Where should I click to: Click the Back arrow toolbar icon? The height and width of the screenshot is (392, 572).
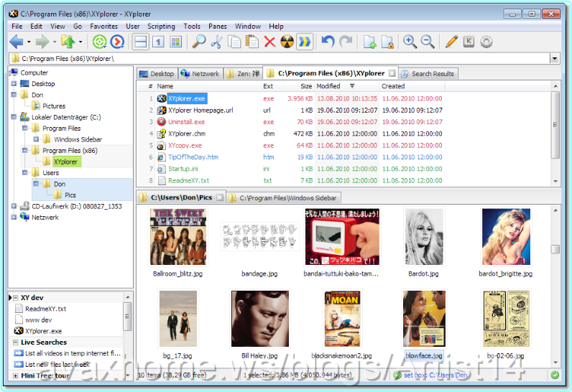pyautogui.click(x=16, y=42)
